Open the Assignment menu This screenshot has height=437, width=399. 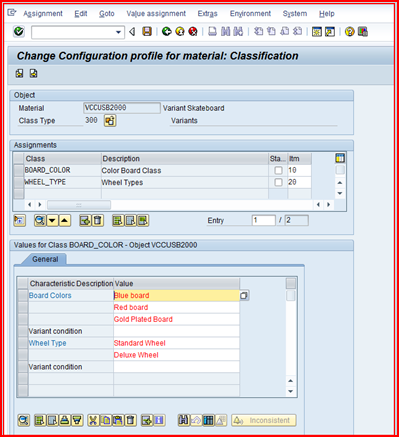click(43, 14)
